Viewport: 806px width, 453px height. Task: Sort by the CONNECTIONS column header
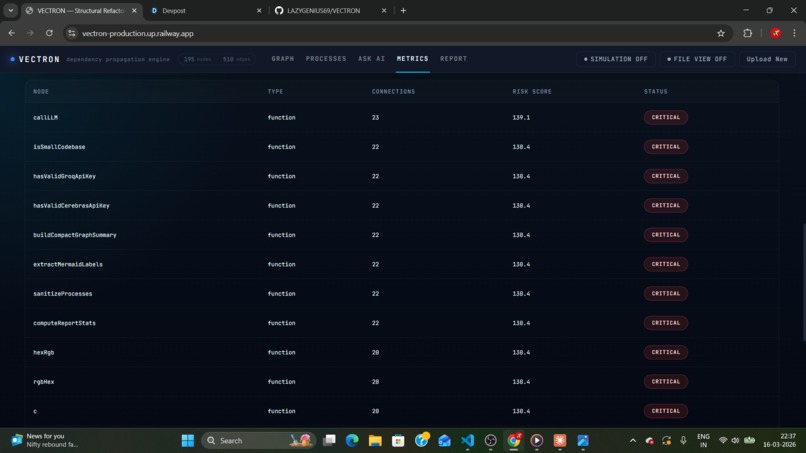[393, 92]
